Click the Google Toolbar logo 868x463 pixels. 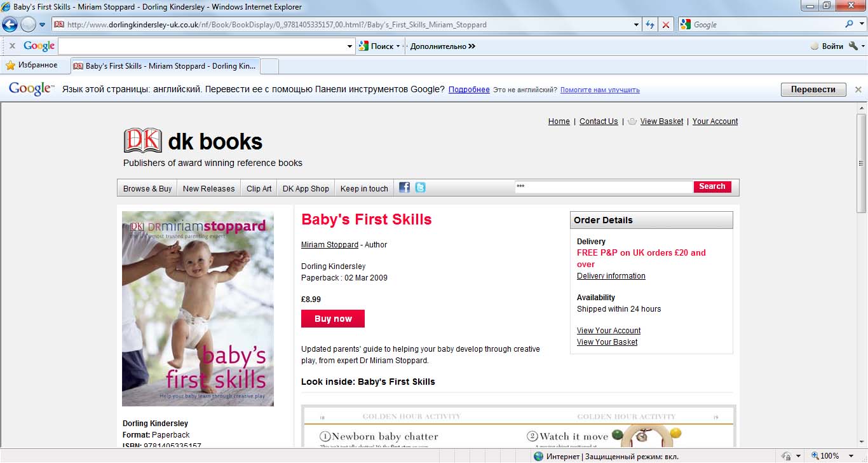39,46
